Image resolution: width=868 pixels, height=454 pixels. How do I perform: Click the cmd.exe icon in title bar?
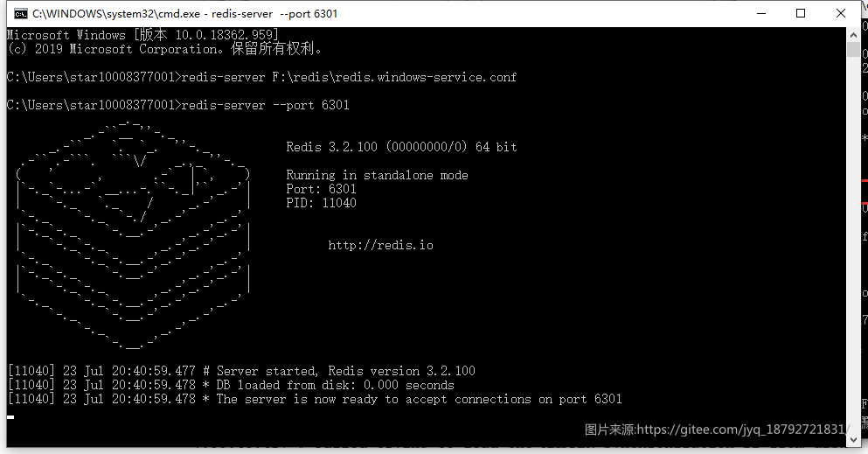coord(20,13)
